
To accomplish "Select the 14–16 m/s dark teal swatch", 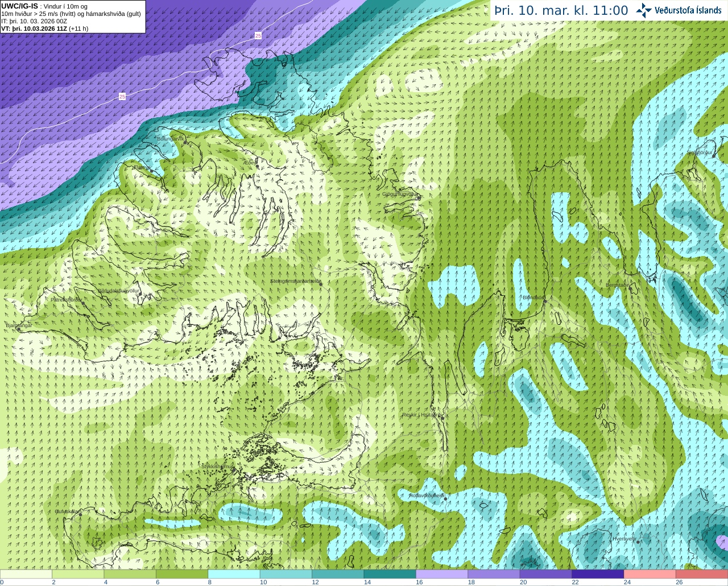I will click(390, 574).
